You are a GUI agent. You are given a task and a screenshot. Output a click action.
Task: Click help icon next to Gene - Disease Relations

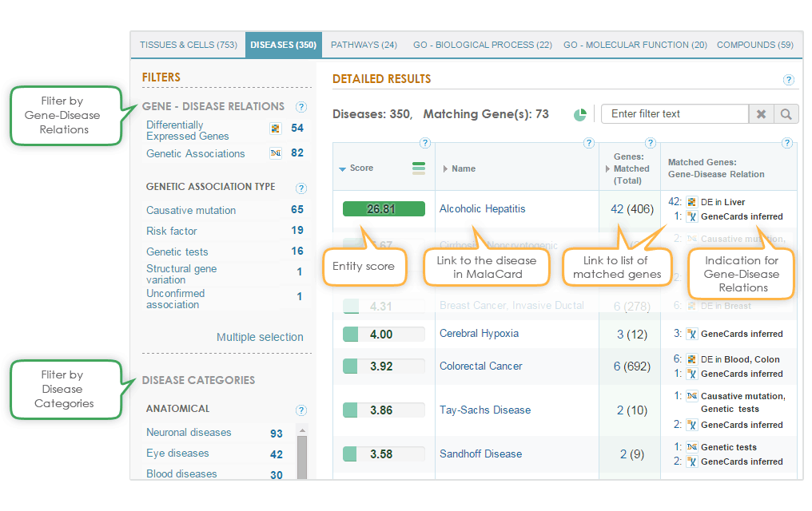point(301,107)
